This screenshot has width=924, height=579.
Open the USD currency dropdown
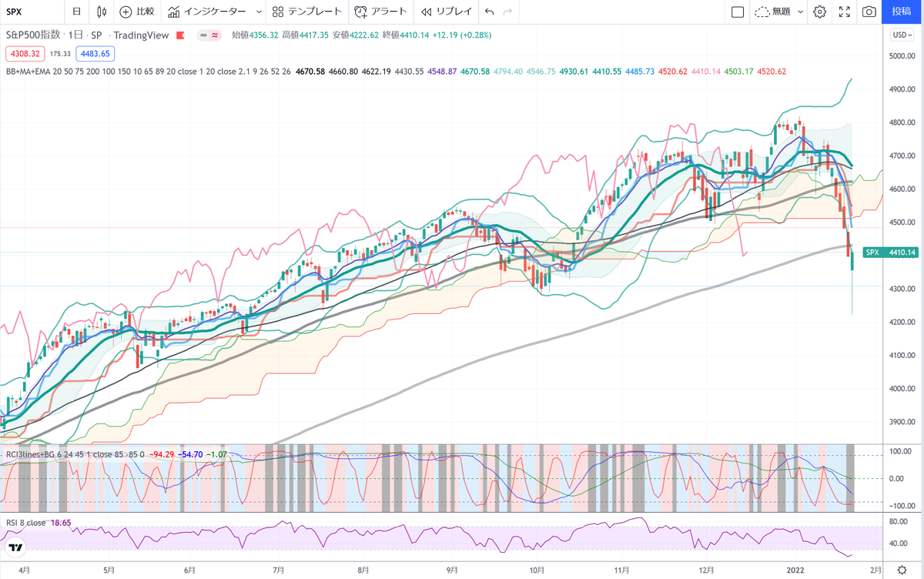(x=900, y=35)
